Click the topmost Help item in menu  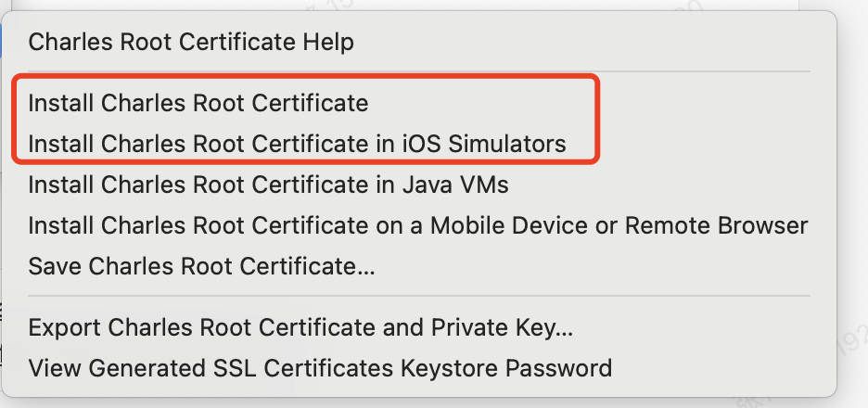[191, 42]
